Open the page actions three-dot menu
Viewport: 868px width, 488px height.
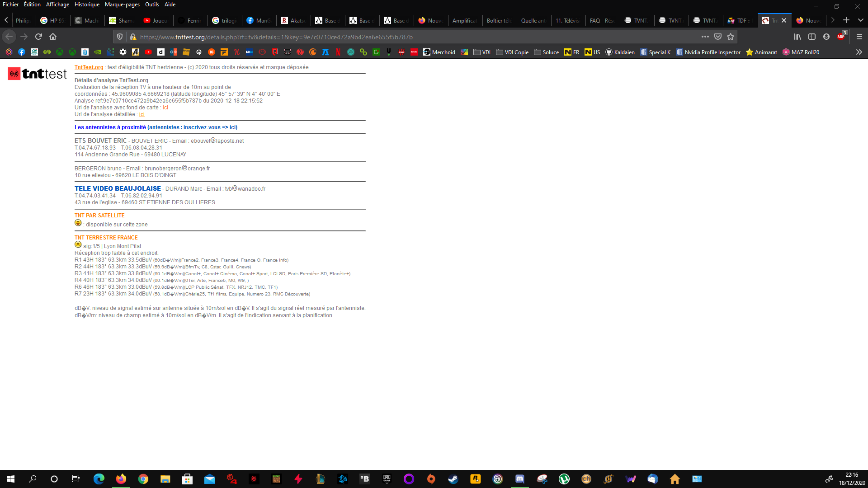[x=705, y=37]
